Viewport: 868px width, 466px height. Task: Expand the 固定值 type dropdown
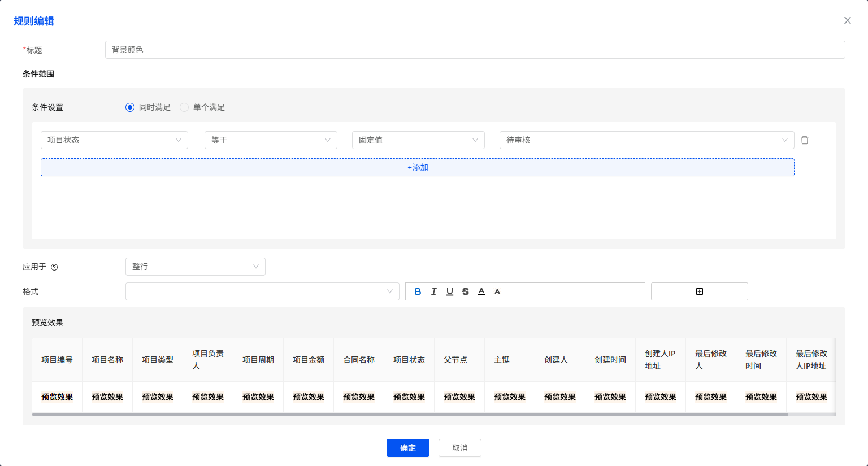(x=418, y=140)
